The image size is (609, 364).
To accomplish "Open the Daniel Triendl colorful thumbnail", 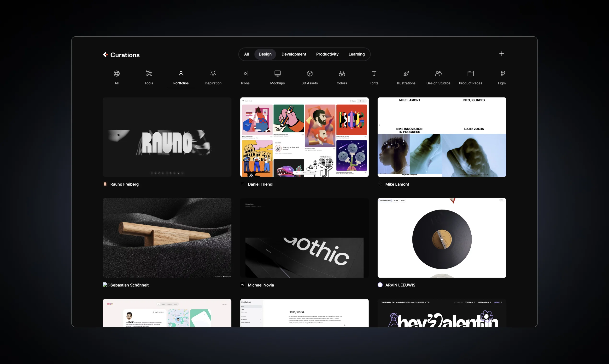I will (304, 137).
